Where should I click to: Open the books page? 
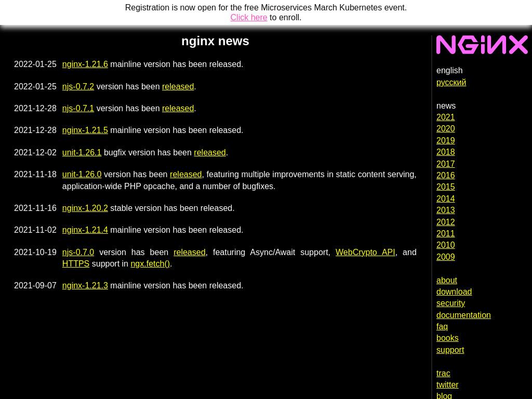[x=447, y=338]
